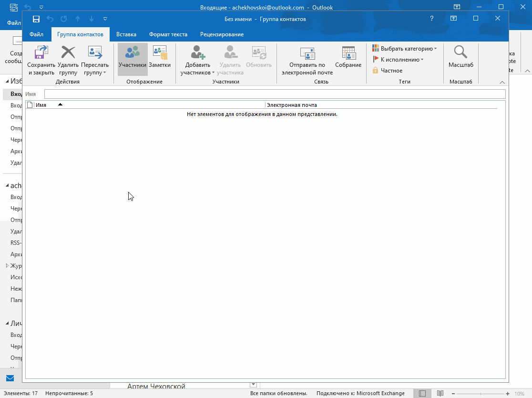Open ribbon display options in group window
Image resolution: width=532 pixels, height=398 pixels.
[x=453, y=18]
